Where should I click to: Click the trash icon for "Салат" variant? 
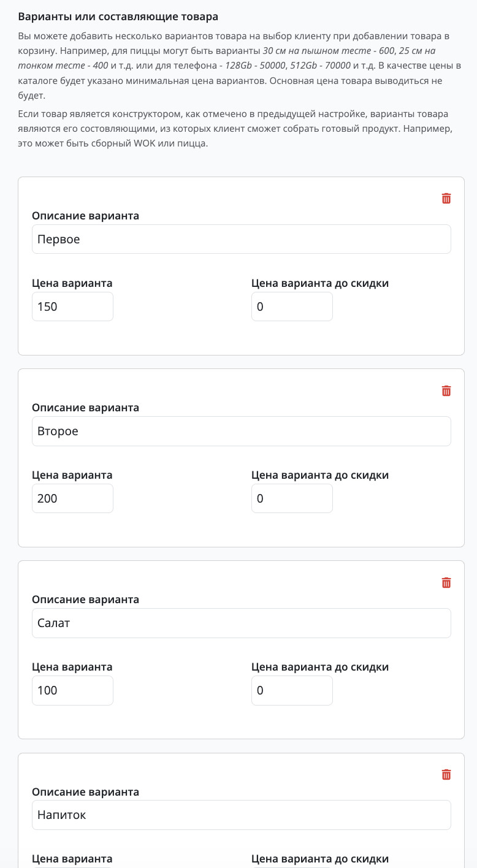click(446, 583)
